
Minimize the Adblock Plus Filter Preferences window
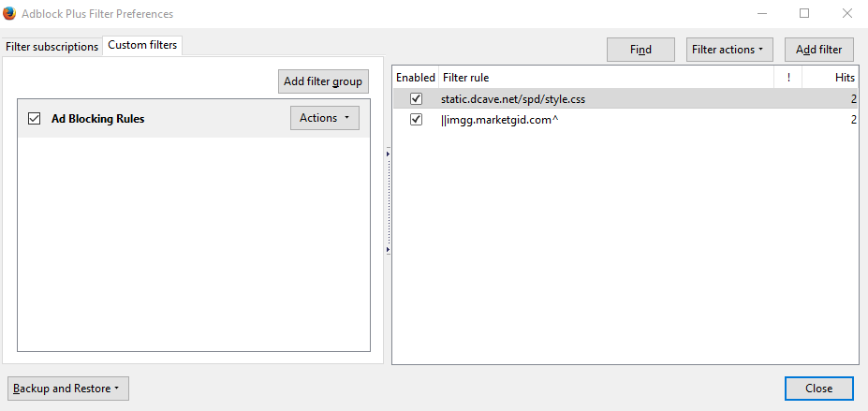tap(761, 13)
